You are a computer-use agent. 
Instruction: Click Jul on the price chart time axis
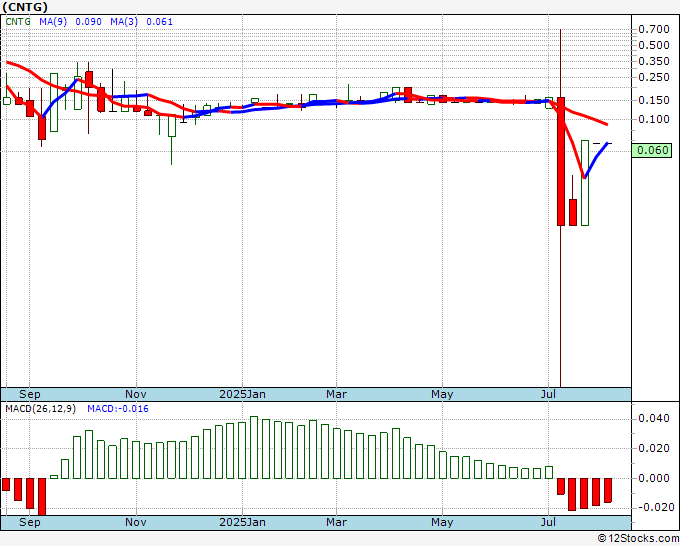click(x=549, y=394)
